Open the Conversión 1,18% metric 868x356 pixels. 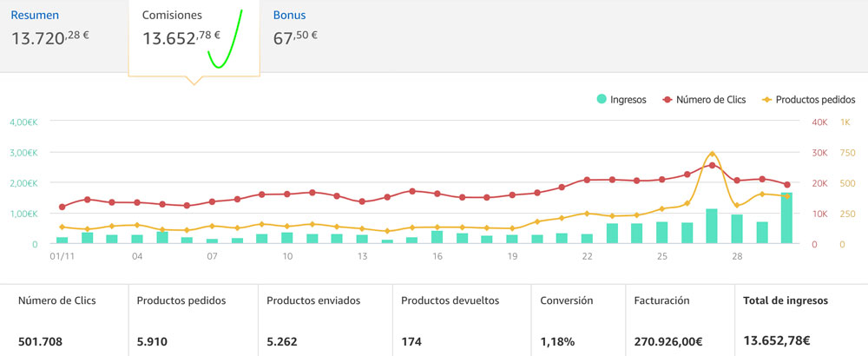coord(558,341)
